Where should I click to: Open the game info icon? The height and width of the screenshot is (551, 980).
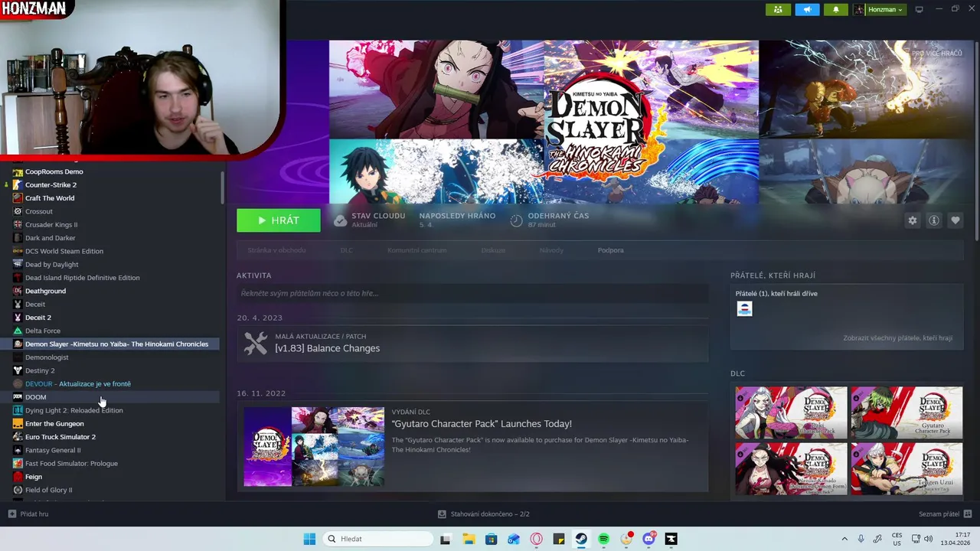[933, 220]
